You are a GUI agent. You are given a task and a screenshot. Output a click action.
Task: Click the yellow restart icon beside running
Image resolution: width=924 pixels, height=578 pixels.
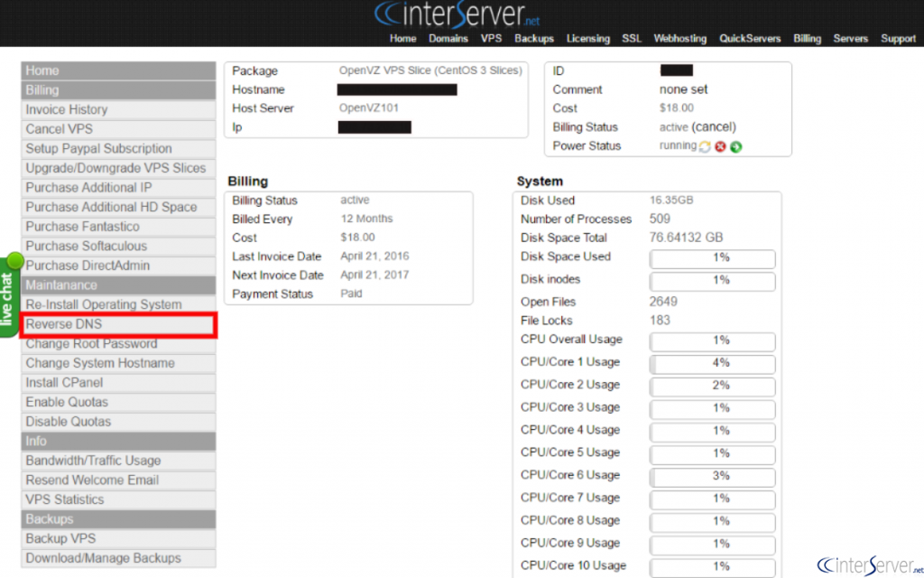point(705,147)
